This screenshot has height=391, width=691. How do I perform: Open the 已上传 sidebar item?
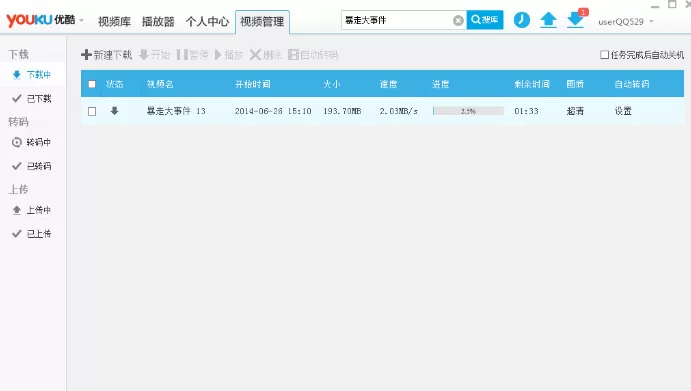pos(33,234)
